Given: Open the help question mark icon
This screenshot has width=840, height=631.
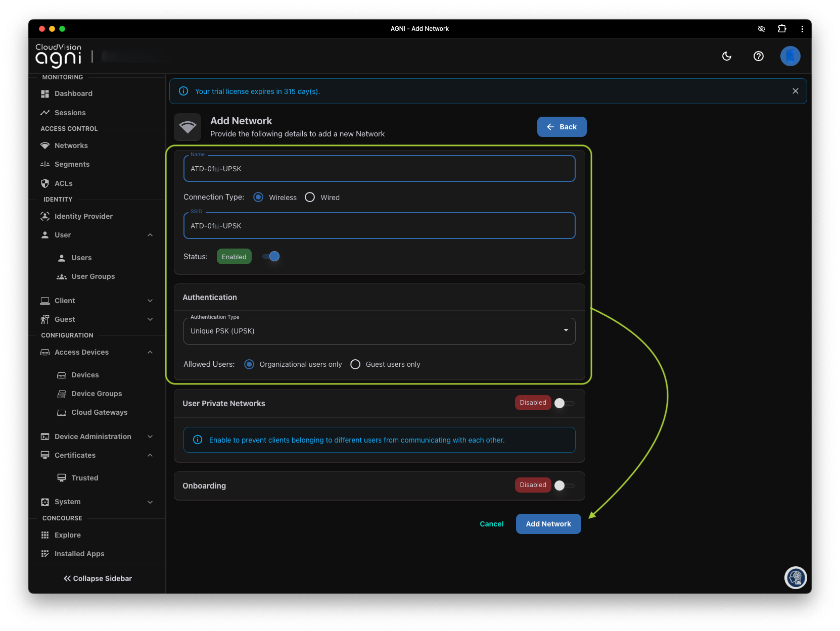Looking at the screenshot, I should pos(758,56).
